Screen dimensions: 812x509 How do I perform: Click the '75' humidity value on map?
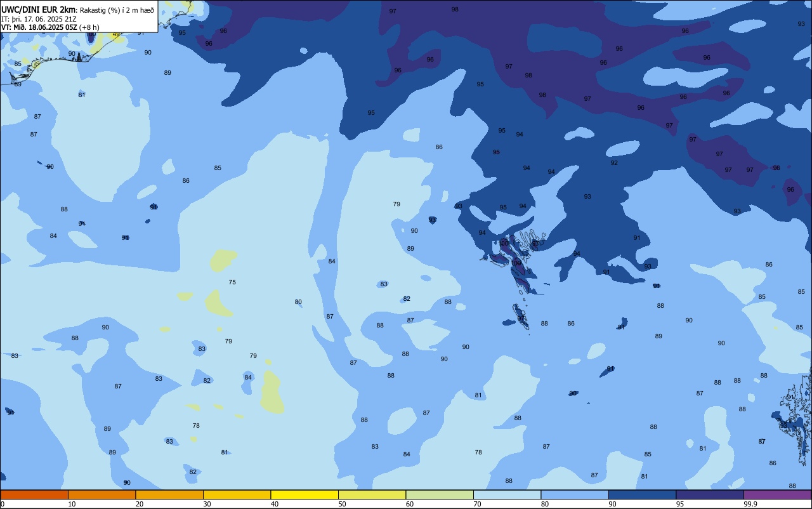pos(232,282)
